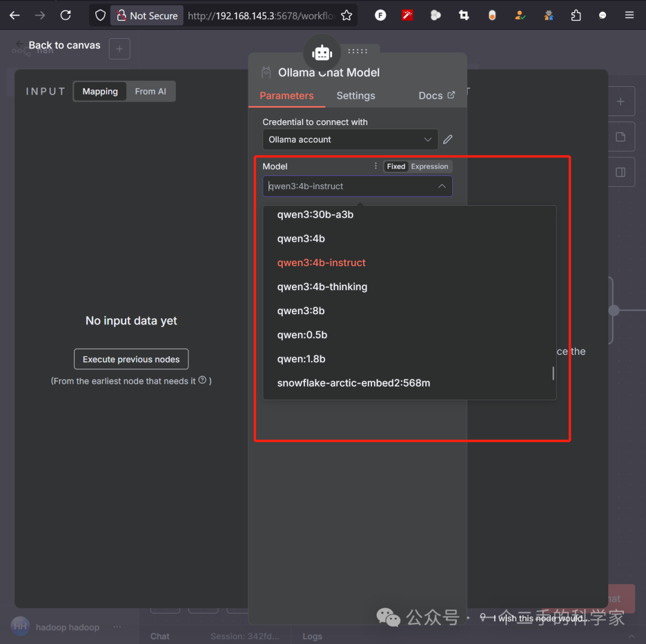Open the Ollama account credential dropdown
This screenshot has width=646, height=644.
350,139
